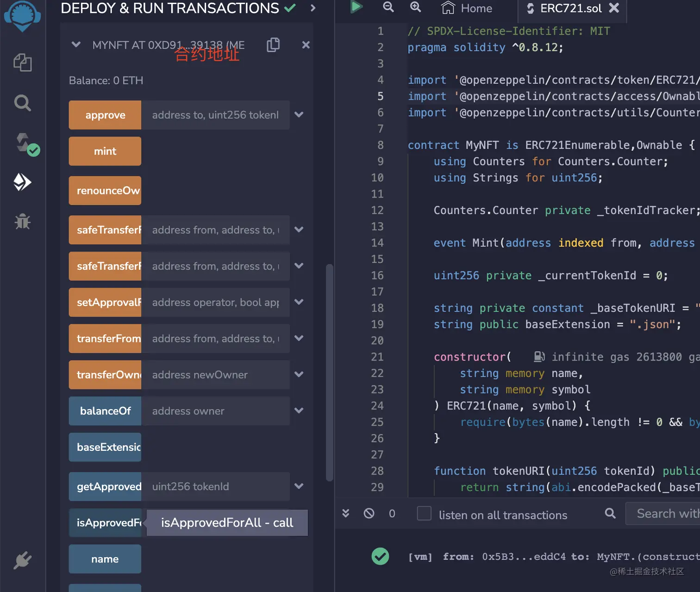This screenshot has width=700, height=592.
Task: Run script with green play icon
Action: coord(356,7)
